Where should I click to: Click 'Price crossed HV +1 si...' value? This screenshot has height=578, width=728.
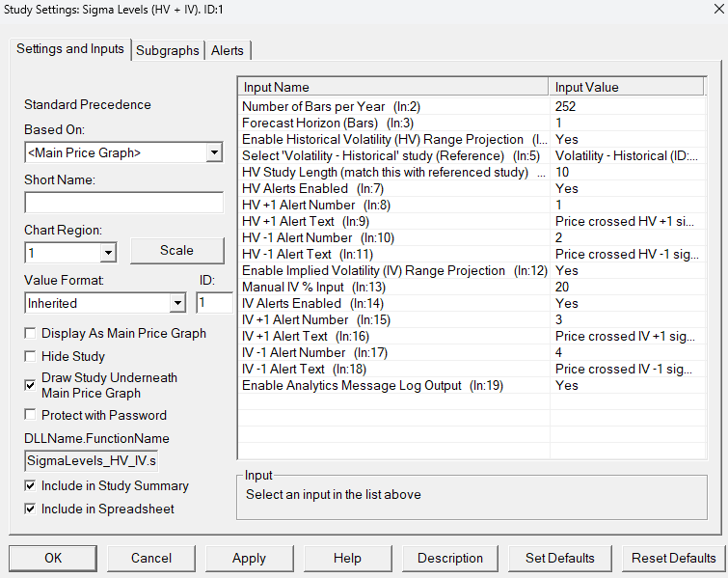pyautogui.click(x=625, y=222)
